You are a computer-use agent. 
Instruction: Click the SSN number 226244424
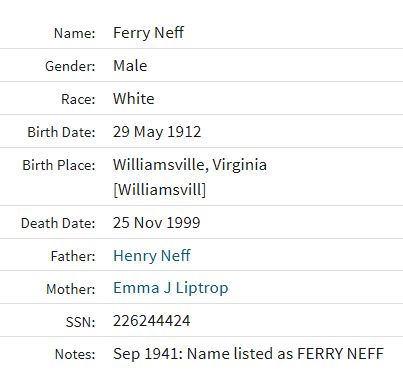(152, 321)
